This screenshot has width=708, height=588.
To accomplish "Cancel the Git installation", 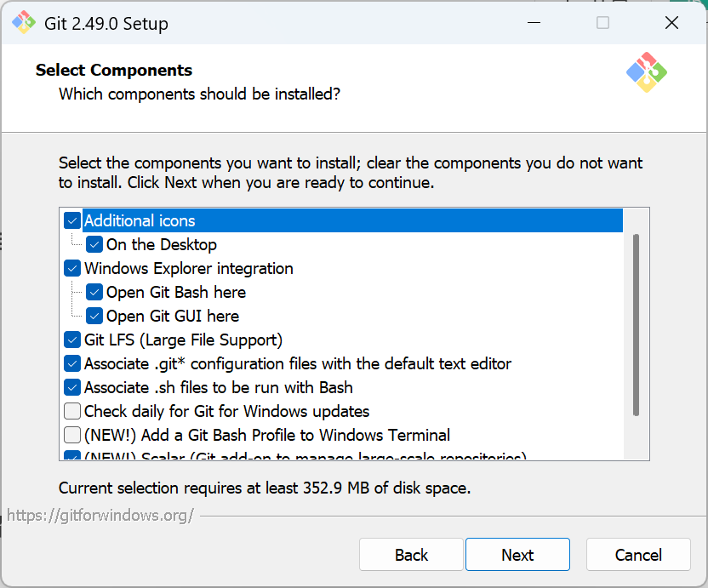I will tap(638, 555).
